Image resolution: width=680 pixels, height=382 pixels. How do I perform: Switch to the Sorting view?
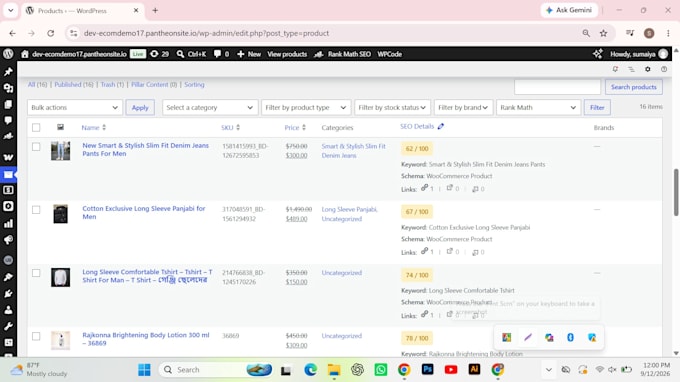coord(194,85)
